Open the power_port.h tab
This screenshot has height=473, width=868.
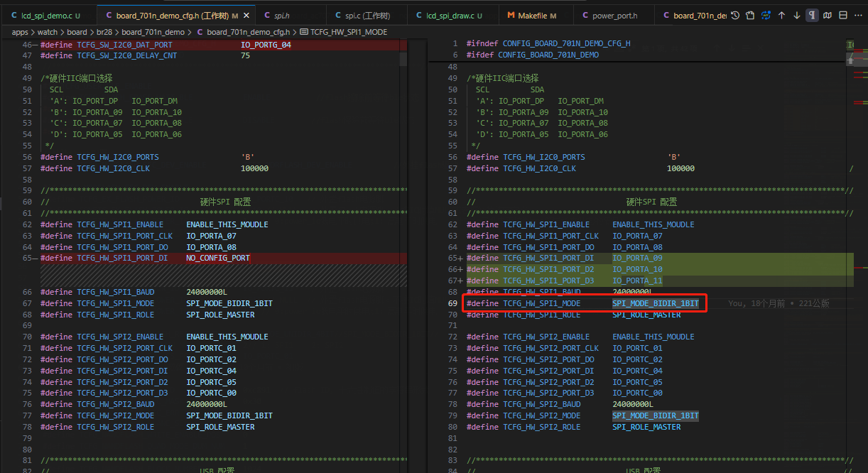[x=614, y=16]
